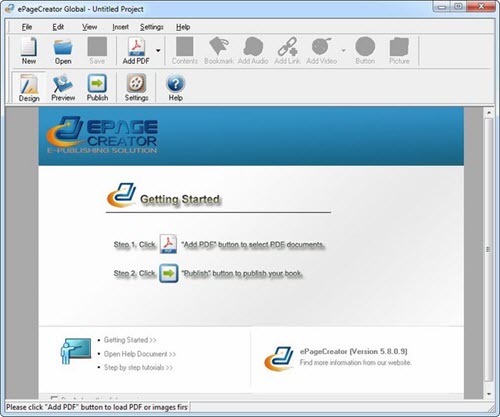This screenshot has width=500, height=417.
Task: Click the ePageCreator Version 5.8.0.9 text
Action: click(354, 351)
